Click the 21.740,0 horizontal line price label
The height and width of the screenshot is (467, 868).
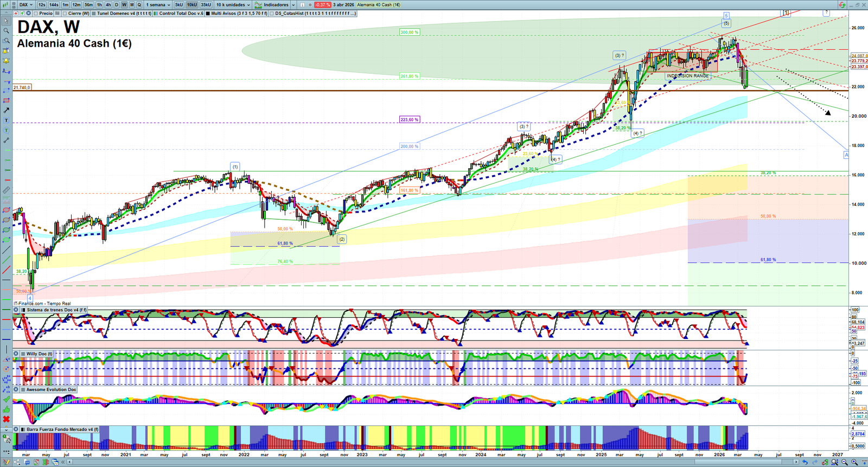[22, 87]
